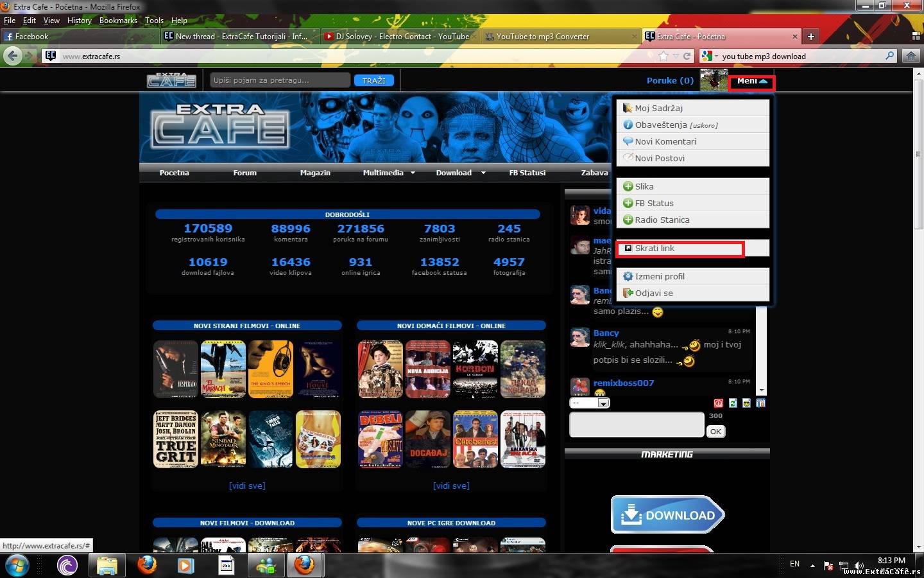Bookmark this page with the star icon
The width and height of the screenshot is (924, 578).
[663, 56]
